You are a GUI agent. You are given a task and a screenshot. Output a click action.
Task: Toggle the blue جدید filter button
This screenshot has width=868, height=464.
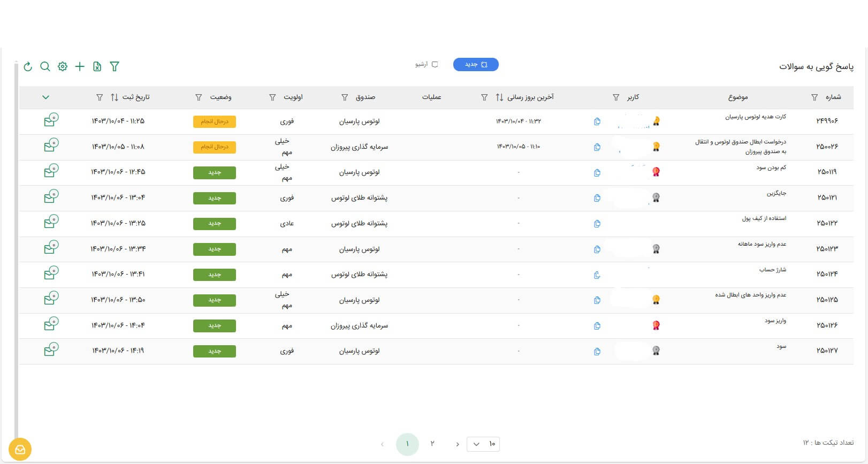pyautogui.click(x=476, y=65)
